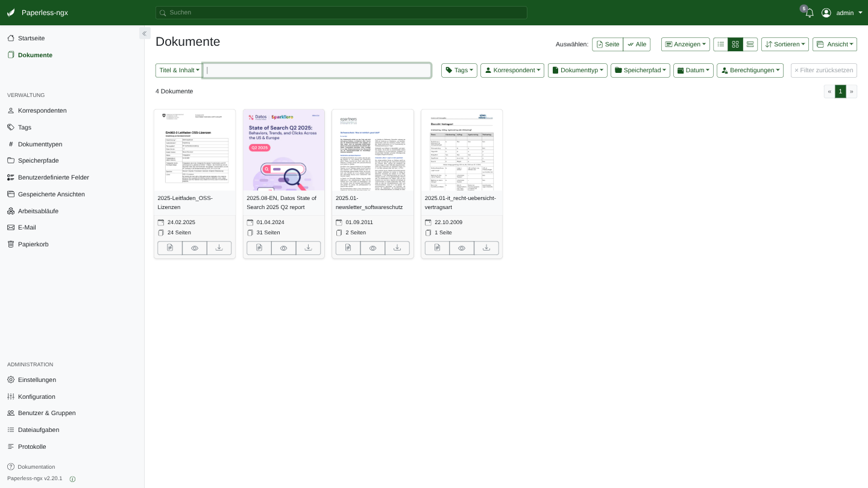The height and width of the screenshot is (488, 868).
Task: Open the edit icon for newsletter_softwareschutz
Action: pos(348,248)
